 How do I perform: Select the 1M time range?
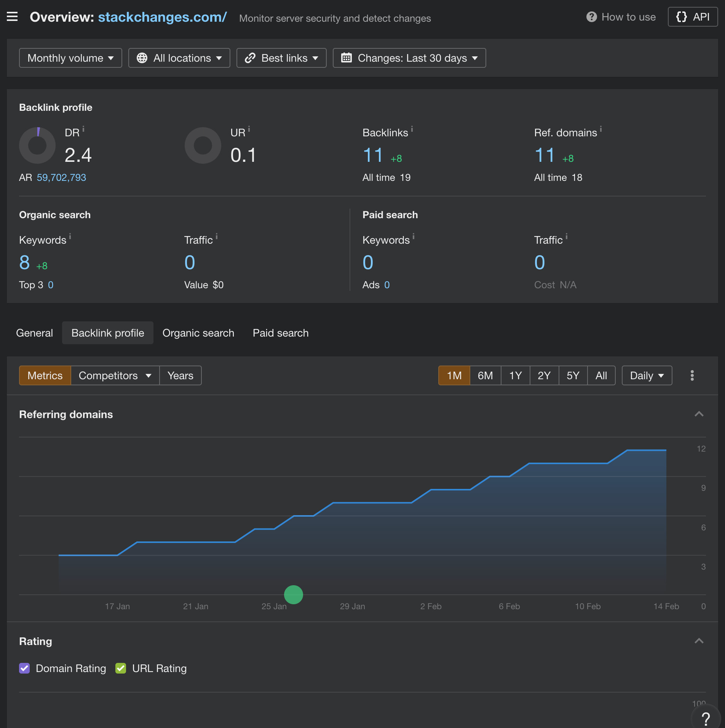[454, 375]
